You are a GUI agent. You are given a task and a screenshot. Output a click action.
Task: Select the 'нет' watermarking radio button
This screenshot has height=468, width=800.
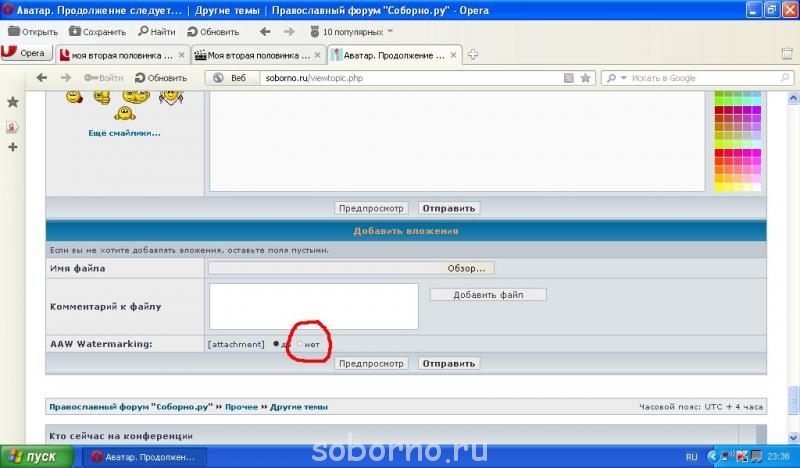[300, 344]
